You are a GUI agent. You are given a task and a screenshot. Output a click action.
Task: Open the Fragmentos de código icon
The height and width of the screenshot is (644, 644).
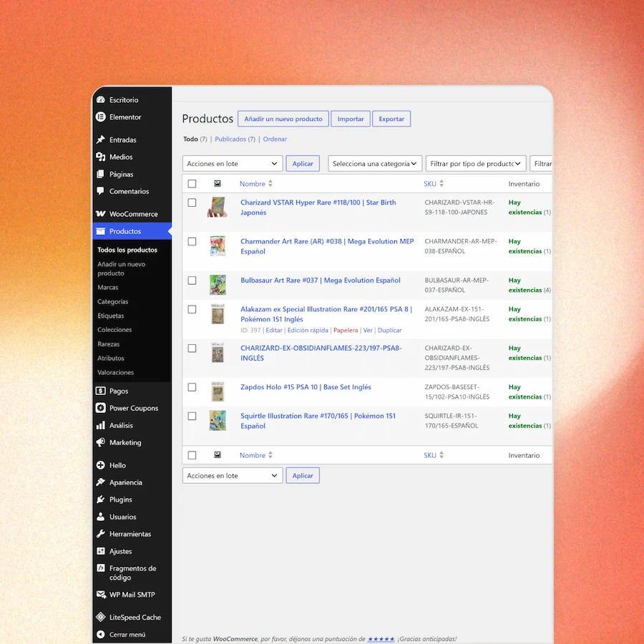tap(101, 568)
